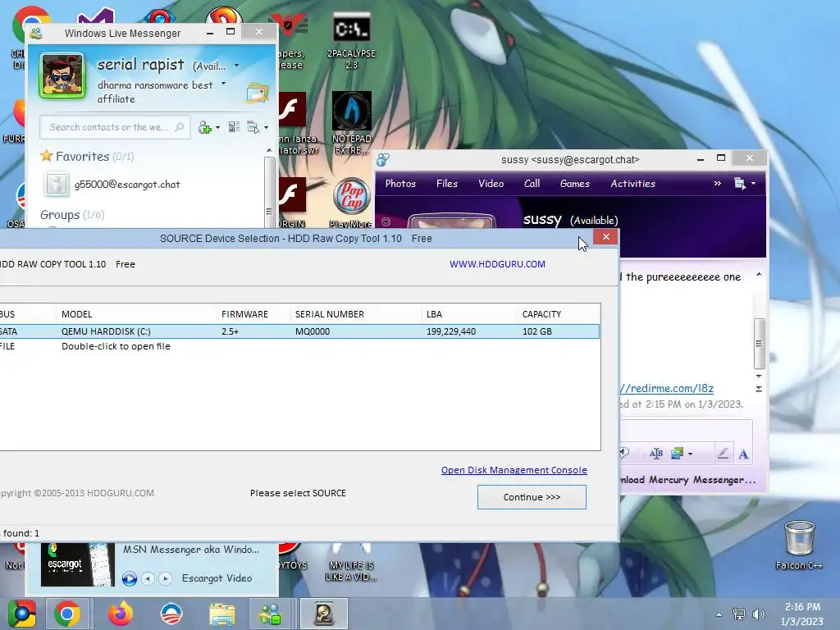Image resolution: width=840 pixels, height=630 pixels.
Task: Play the Escargot Video
Action: point(129,578)
